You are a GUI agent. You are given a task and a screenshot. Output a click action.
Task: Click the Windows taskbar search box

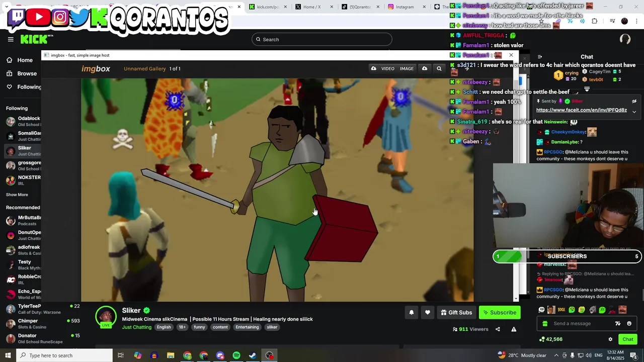click(64, 355)
